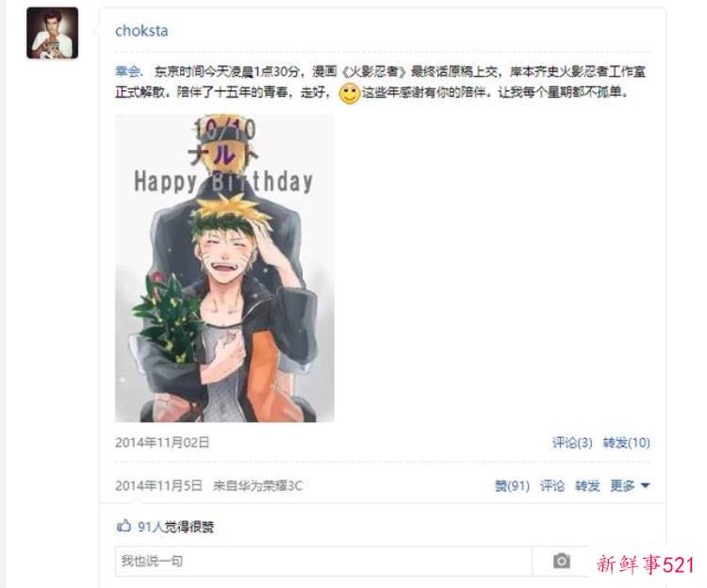Click the dropdown arrow beside 更多
Image resolution: width=707 pixels, height=588 pixels.
(645, 485)
